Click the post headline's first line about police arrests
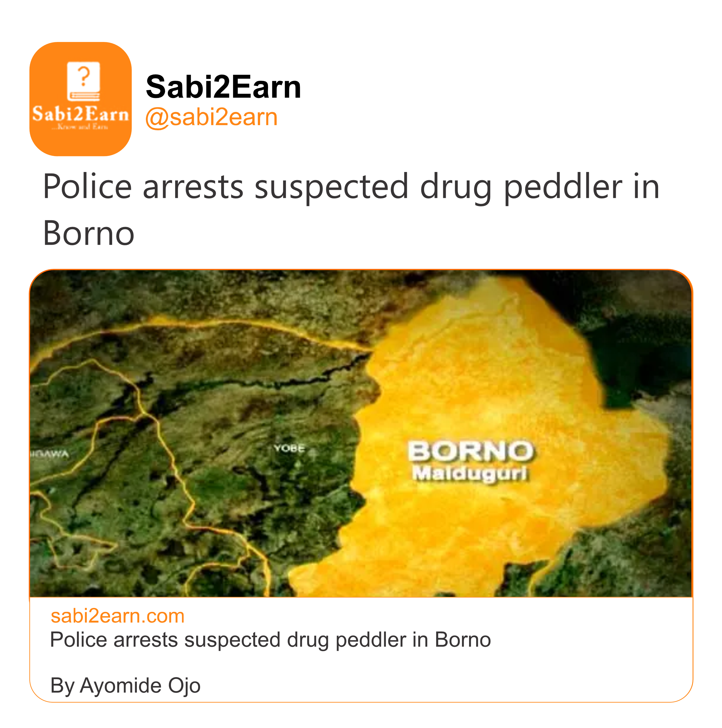 click(351, 186)
